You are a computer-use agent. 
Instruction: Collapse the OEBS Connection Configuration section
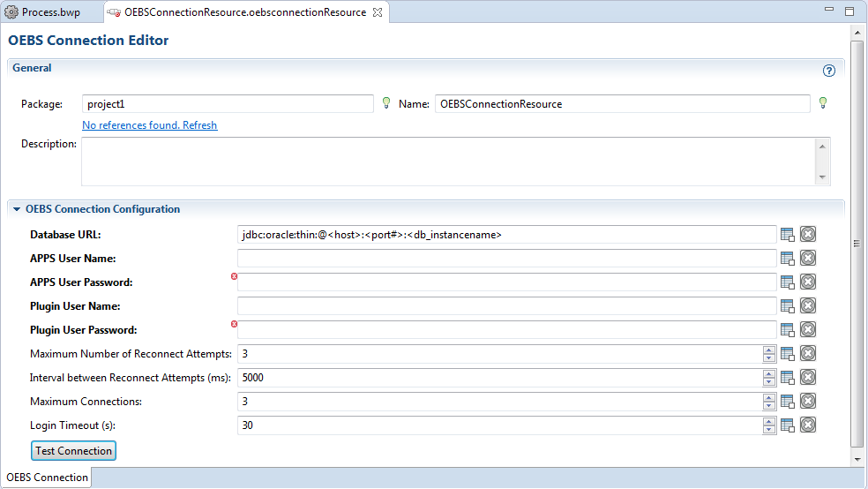tap(17, 209)
